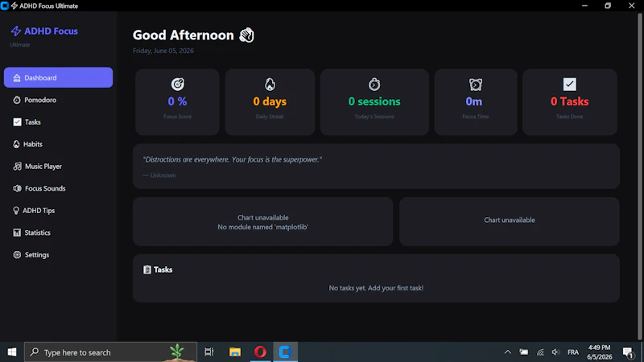Click the Tasks Done checkmark icon
The height and width of the screenshot is (362, 644).
570,84
